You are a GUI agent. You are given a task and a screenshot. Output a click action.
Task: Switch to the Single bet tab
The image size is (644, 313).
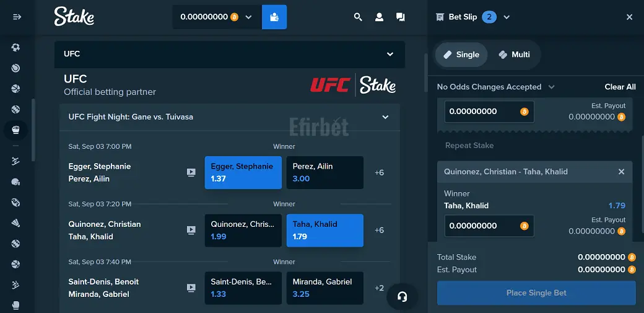461,55
